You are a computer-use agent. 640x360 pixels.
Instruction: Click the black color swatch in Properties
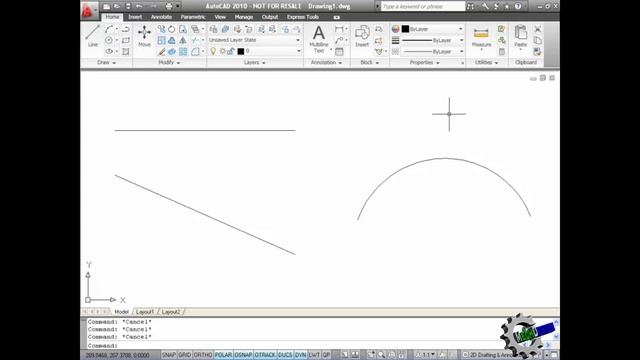pyautogui.click(x=405, y=29)
